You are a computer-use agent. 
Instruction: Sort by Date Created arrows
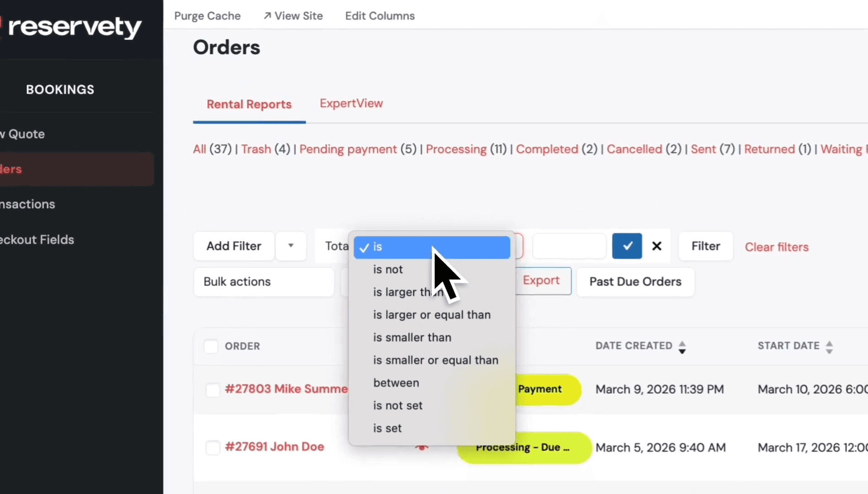[682, 347]
